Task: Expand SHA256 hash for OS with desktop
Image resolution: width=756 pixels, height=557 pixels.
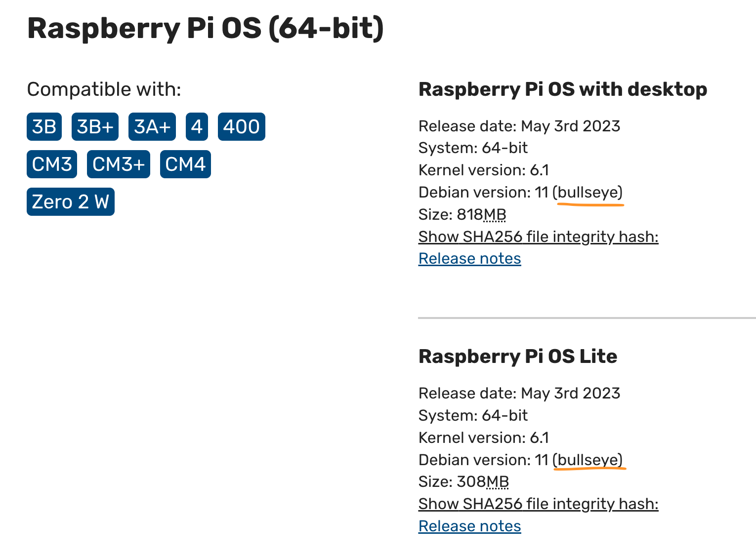Action: pos(538,237)
